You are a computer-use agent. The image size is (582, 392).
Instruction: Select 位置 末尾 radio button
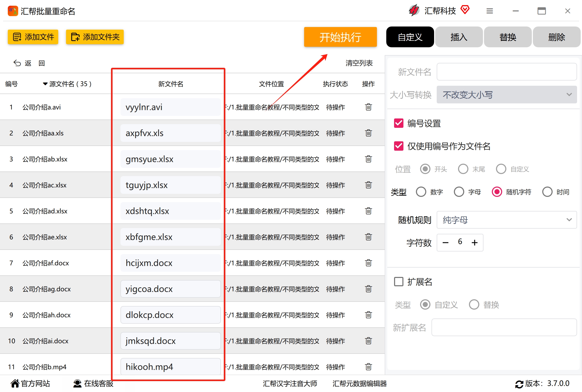coord(463,169)
